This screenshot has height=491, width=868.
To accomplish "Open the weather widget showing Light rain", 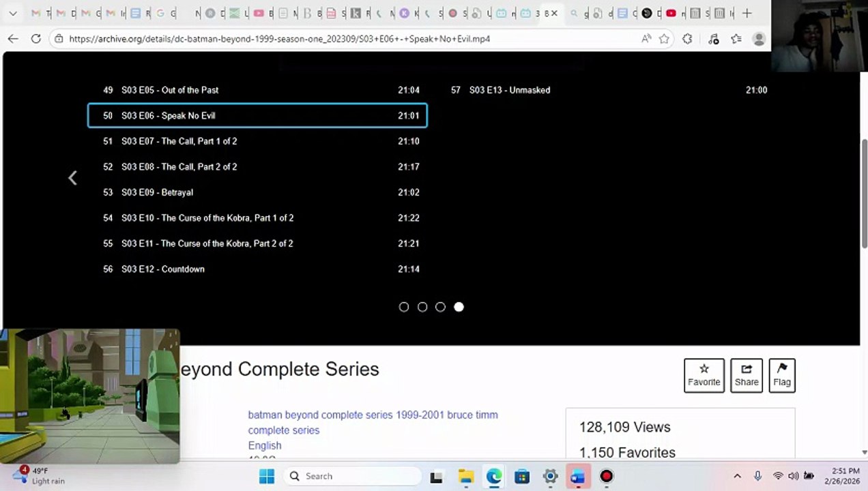I will (40, 476).
